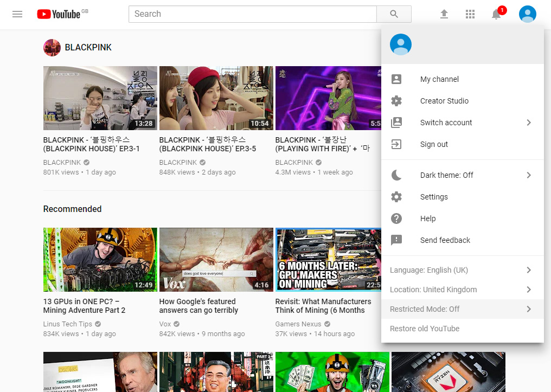
Task: Open the hamburger guide menu
Action: click(x=17, y=14)
